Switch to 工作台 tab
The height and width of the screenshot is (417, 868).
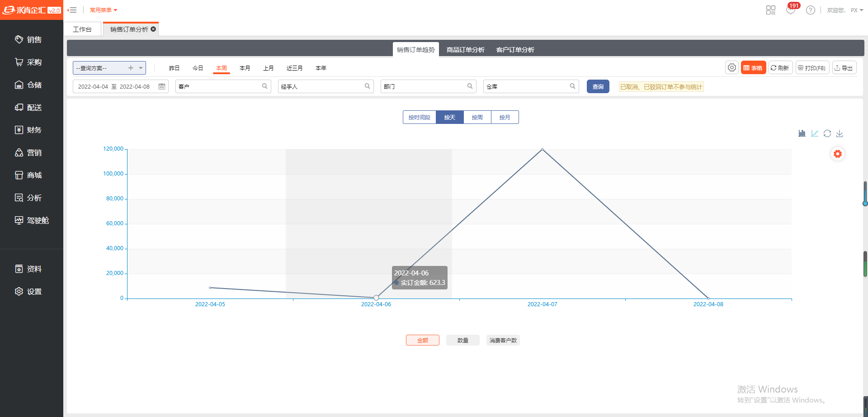point(82,29)
